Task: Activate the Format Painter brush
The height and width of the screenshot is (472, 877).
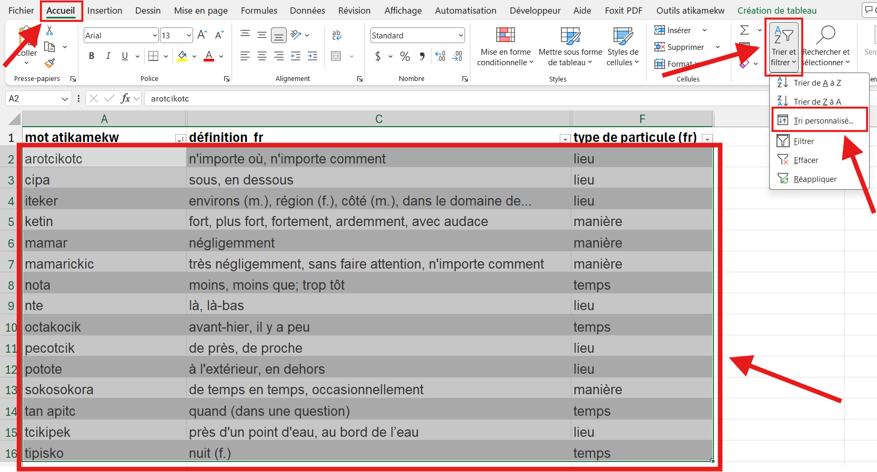Action: coord(49,63)
